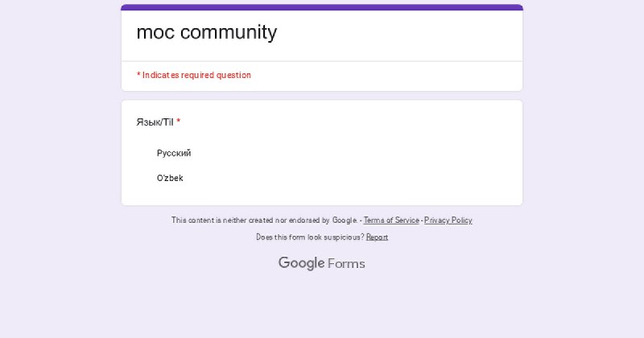
Task: Open the Privacy Policy link
Action: 448,221
